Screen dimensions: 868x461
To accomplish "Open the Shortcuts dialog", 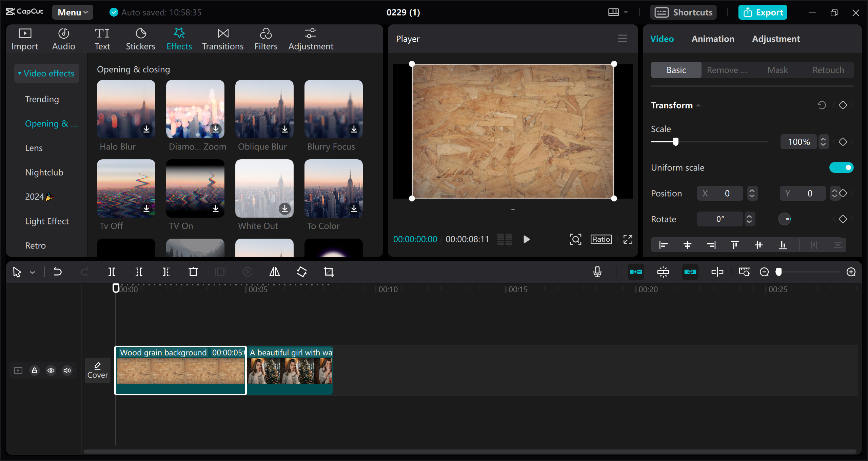I will tap(683, 12).
